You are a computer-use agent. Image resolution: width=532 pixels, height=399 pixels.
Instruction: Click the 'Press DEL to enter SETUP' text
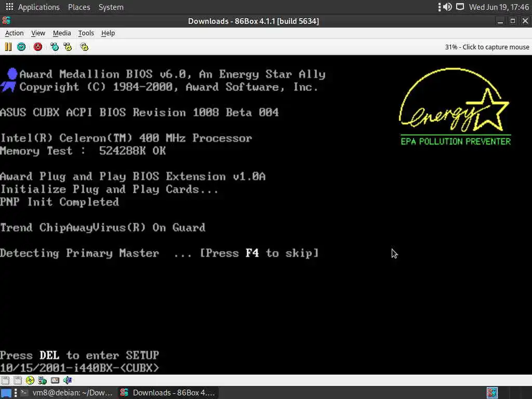coord(79,355)
